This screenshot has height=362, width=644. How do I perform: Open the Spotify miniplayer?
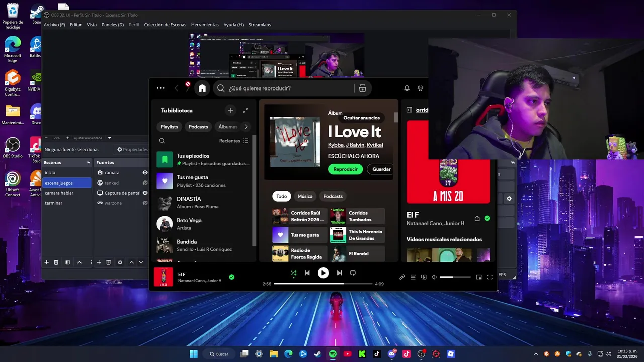click(479, 277)
